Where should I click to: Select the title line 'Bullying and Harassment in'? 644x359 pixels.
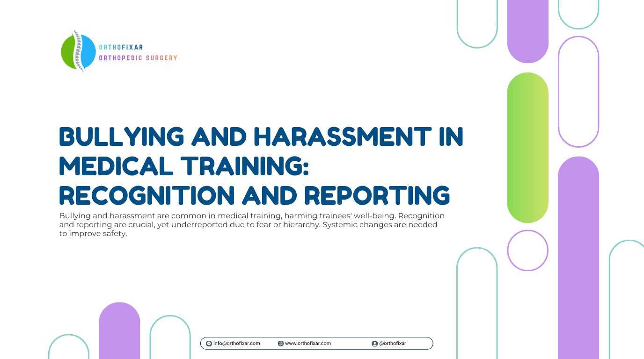click(x=261, y=137)
